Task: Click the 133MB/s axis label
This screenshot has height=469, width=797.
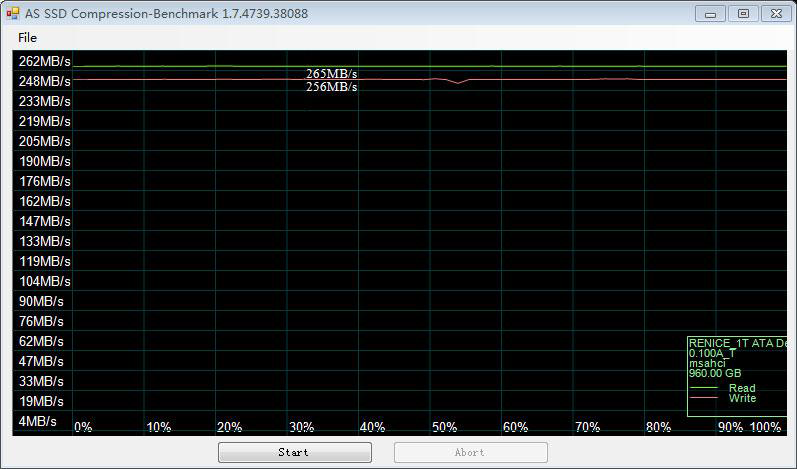Action: point(45,241)
